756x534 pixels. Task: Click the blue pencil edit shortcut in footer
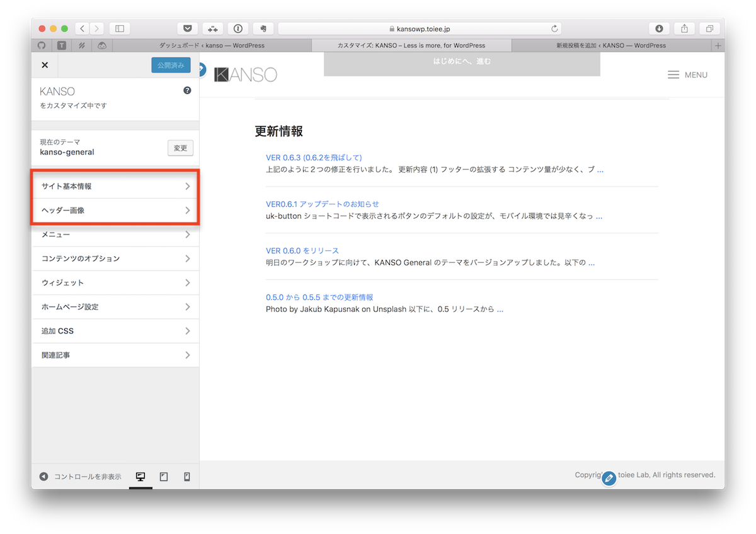609,479
